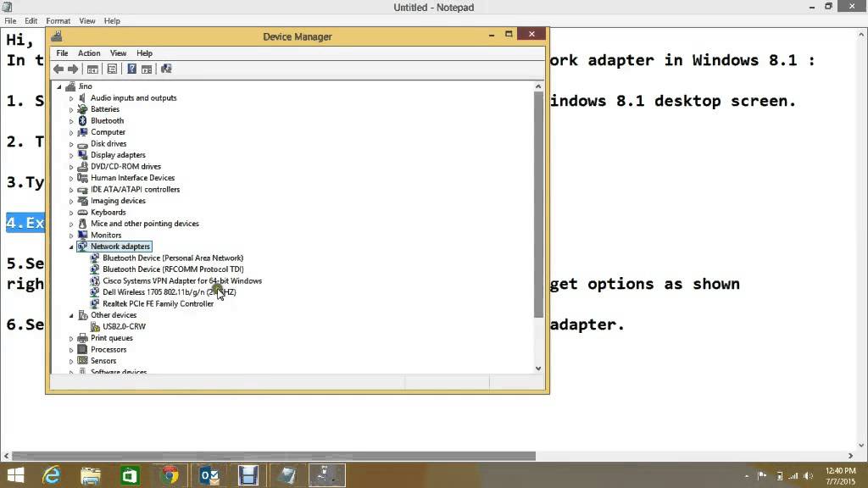Screen dimensions: 868x488
Task: Open Notepad Edit menu
Action: coord(31,21)
